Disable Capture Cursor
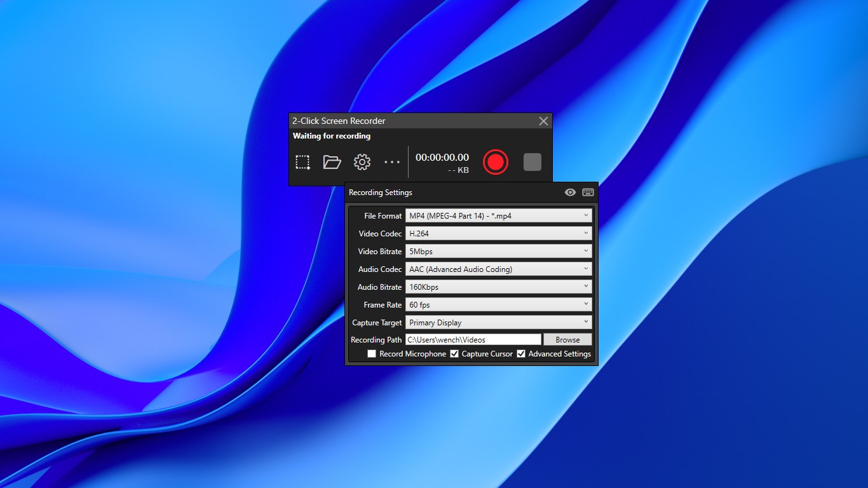Image resolution: width=868 pixels, height=488 pixels. coord(454,354)
